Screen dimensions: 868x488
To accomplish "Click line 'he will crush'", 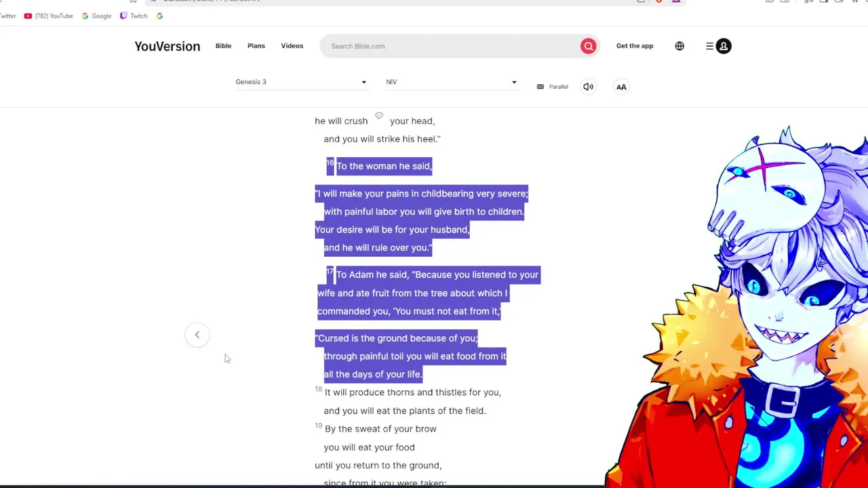I will click(x=341, y=121).
